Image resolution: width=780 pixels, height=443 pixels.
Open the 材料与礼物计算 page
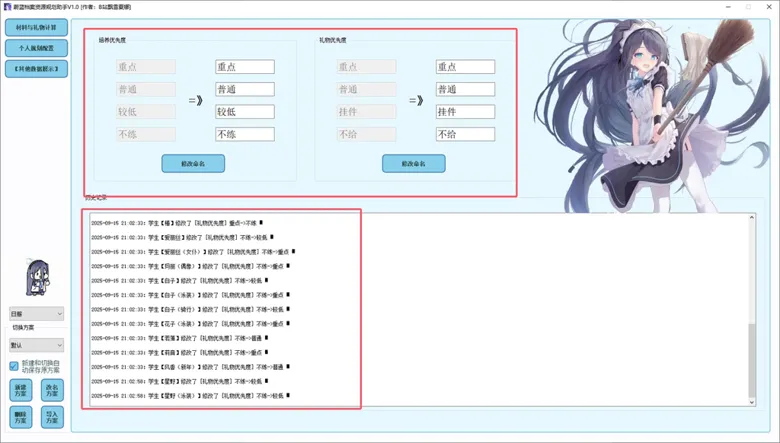(x=36, y=27)
